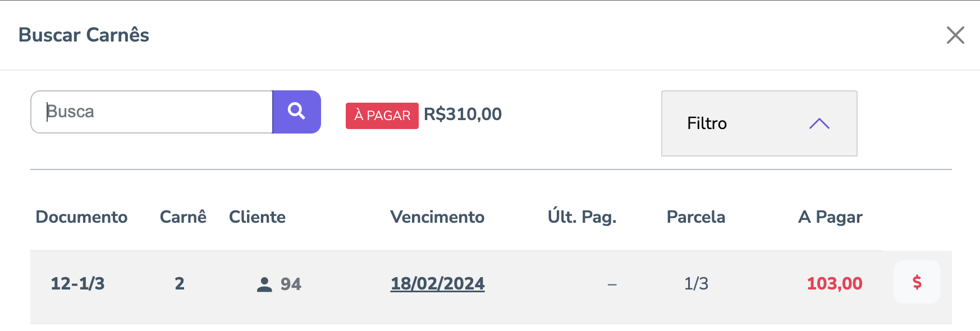Click the magnifying glass search button
The width and height of the screenshot is (980, 331).
[296, 112]
